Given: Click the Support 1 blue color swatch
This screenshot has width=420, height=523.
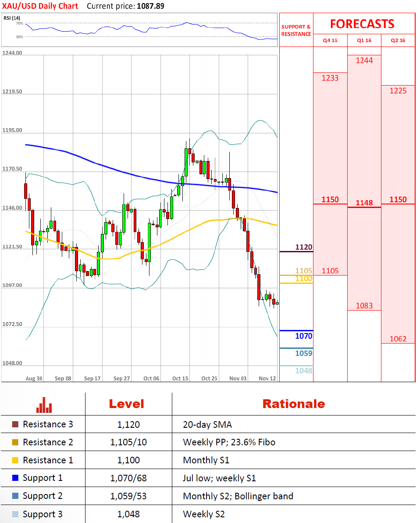Looking at the screenshot, I should pos(15,478).
